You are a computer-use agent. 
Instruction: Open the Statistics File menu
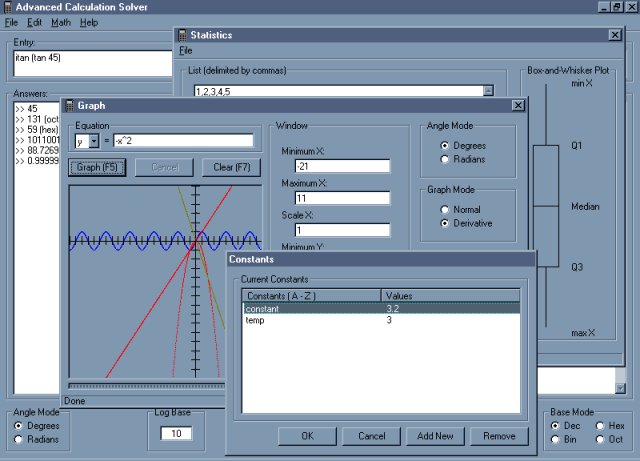186,50
